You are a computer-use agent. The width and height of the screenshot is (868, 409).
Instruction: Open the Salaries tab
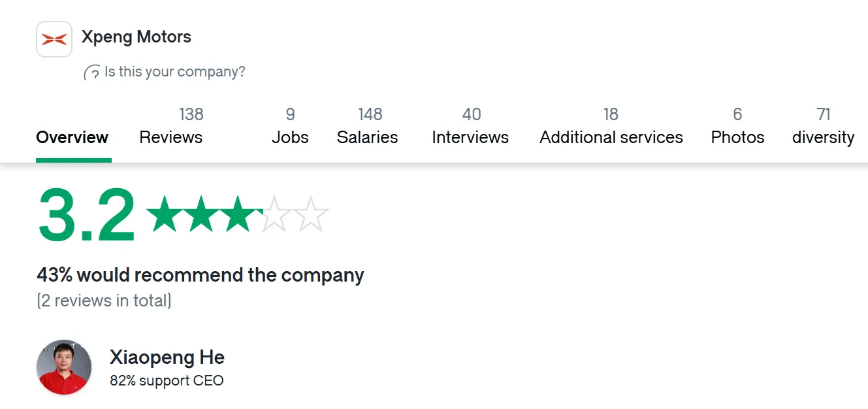coord(368,126)
